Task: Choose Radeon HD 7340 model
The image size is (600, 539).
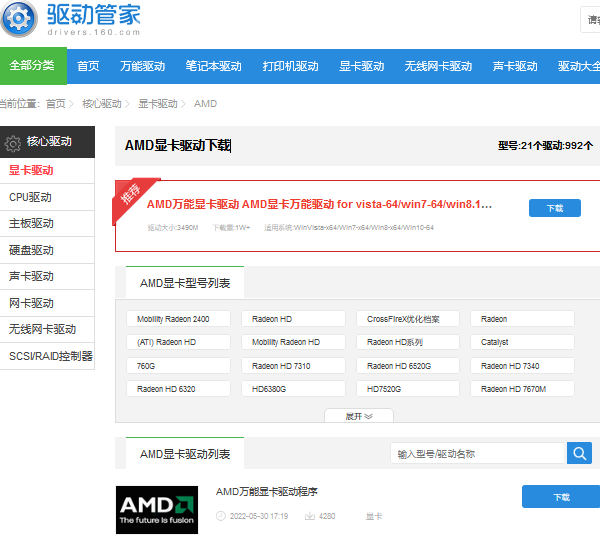Action: click(522, 366)
